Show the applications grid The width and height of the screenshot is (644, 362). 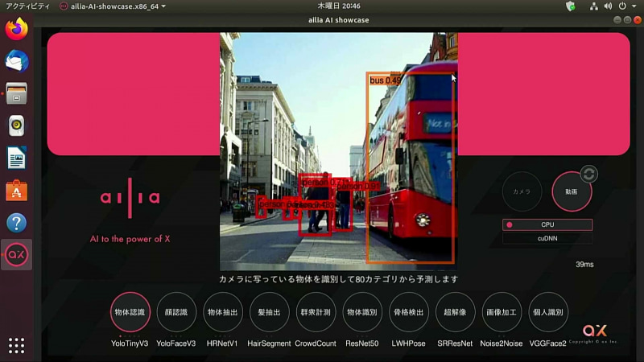click(x=16, y=346)
